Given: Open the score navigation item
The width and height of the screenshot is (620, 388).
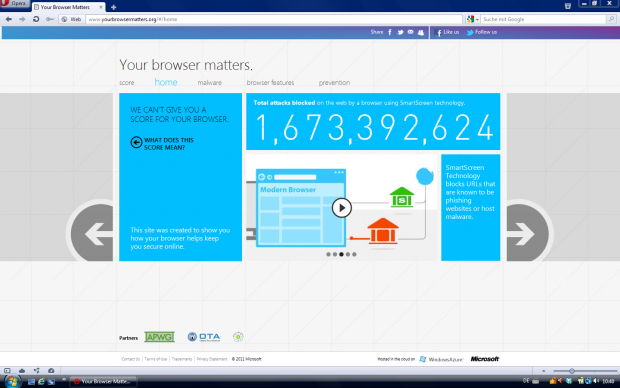Looking at the screenshot, I should coord(127,83).
